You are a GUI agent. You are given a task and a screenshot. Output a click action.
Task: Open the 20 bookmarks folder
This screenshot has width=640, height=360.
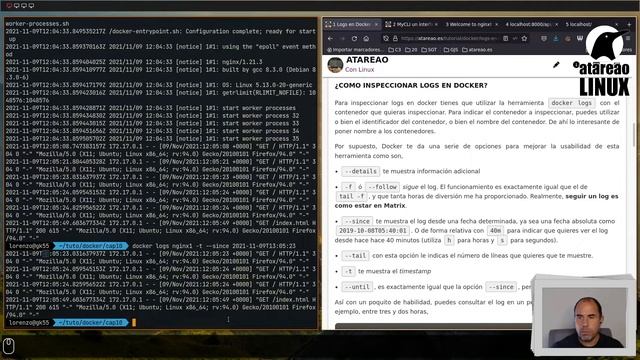tap(411, 50)
